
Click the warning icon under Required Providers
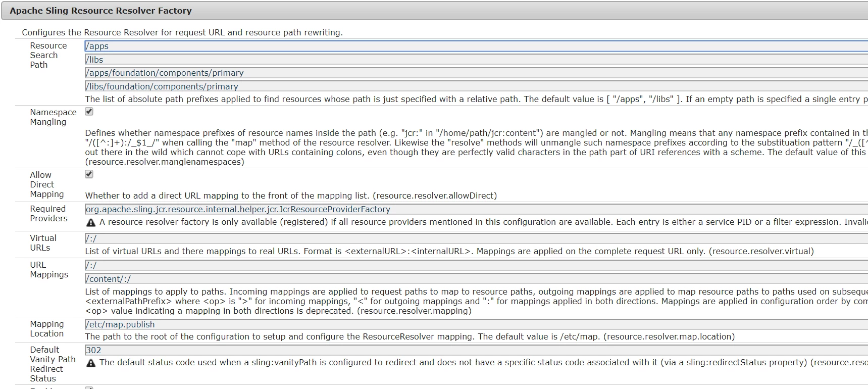tap(91, 223)
